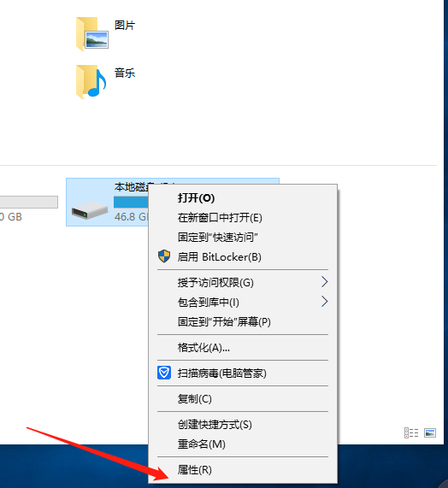Expand 授予访问权限(G) submenu arrow
This screenshot has width=448, height=488.
pos(324,282)
